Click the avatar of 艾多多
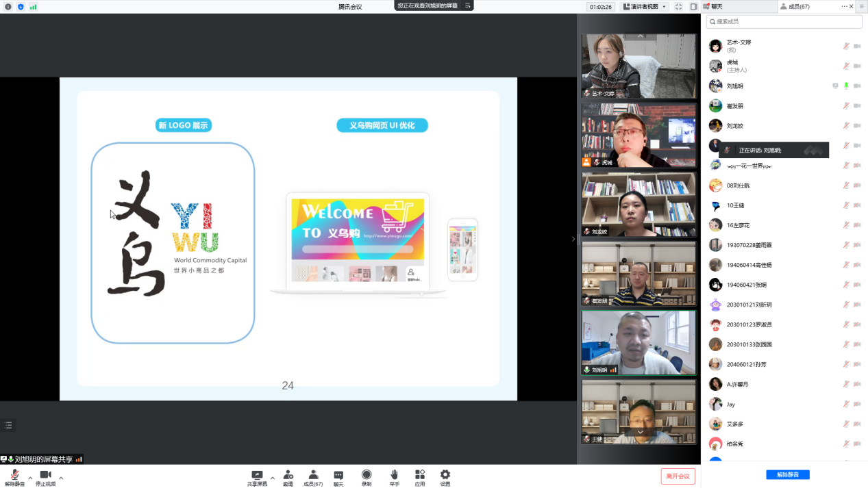Viewport: 868px width, 488px height. coord(715,424)
